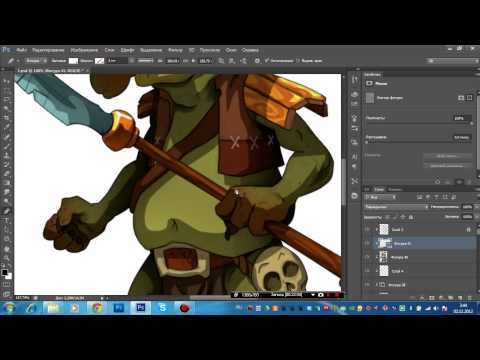Select the Eyedropper tool
The height and width of the screenshot is (360, 480).
[6, 127]
